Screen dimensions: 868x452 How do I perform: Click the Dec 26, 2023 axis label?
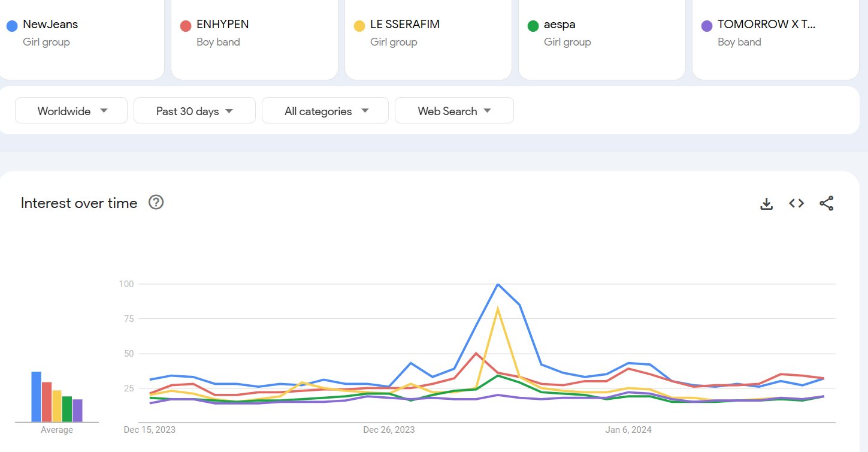tap(389, 430)
